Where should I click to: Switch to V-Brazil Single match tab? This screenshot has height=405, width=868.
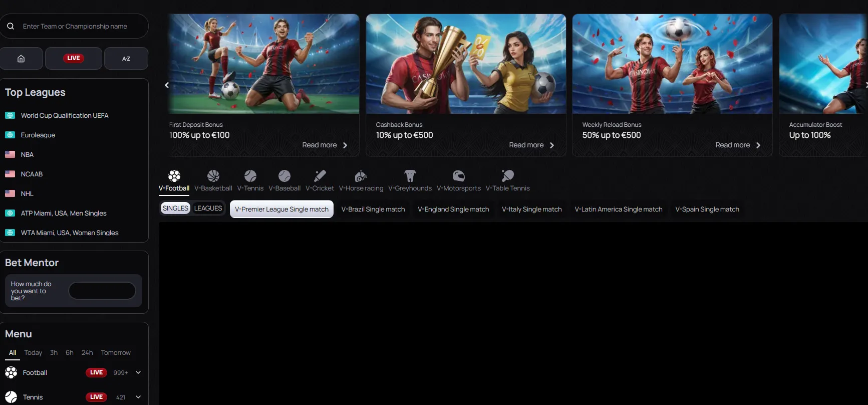[373, 210]
